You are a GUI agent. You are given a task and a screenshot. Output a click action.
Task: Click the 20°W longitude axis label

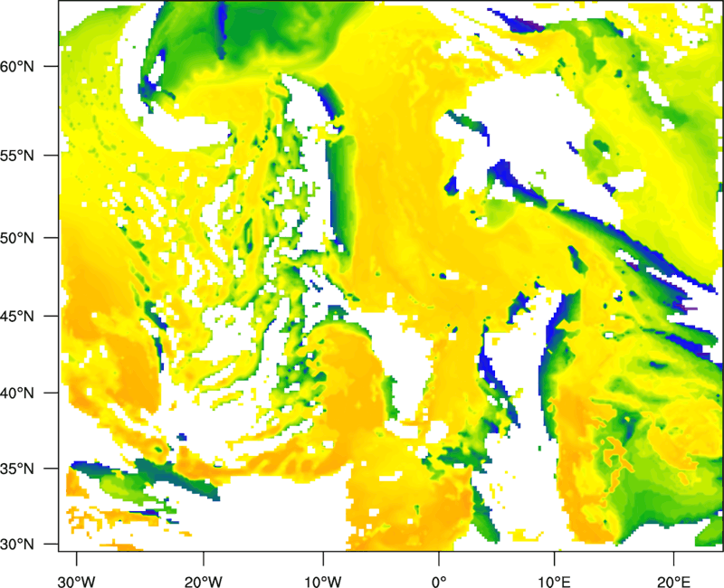click(x=203, y=582)
